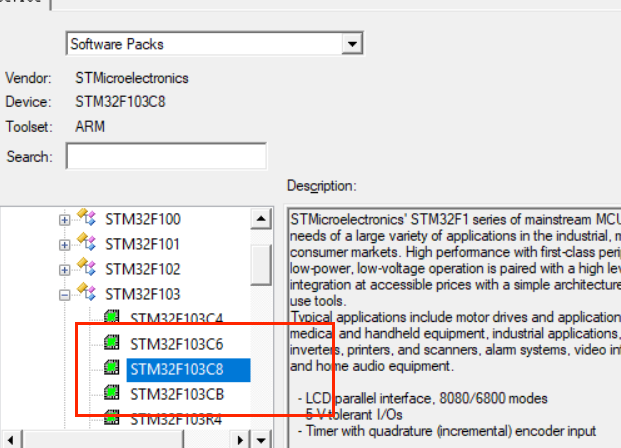Click the device tree scroll-down arrow
The width and height of the screenshot is (621, 448).
(261, 440)
